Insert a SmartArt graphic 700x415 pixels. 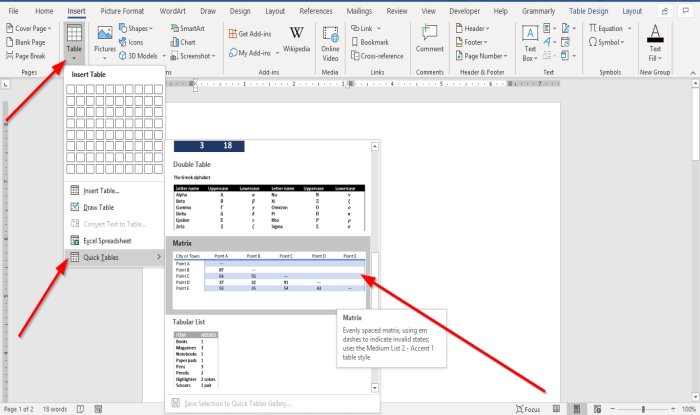188,29
